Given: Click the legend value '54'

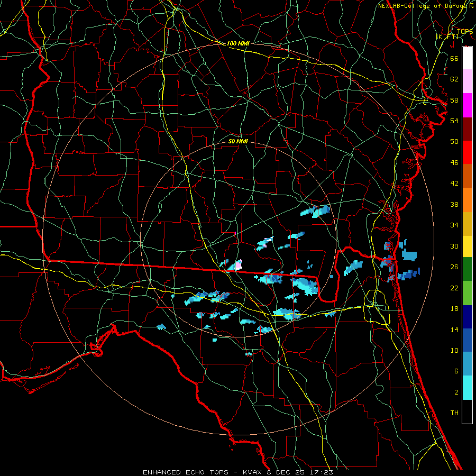Looking at the screenshot, I should 454,121.
